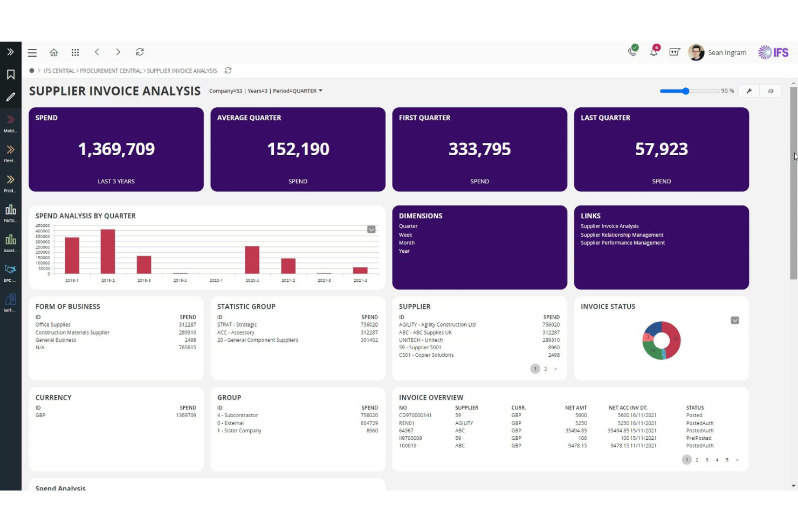798x532 pixels.
Task: Select AGILITY - Agility Construction Ltd row
Action: coord(479,325)
